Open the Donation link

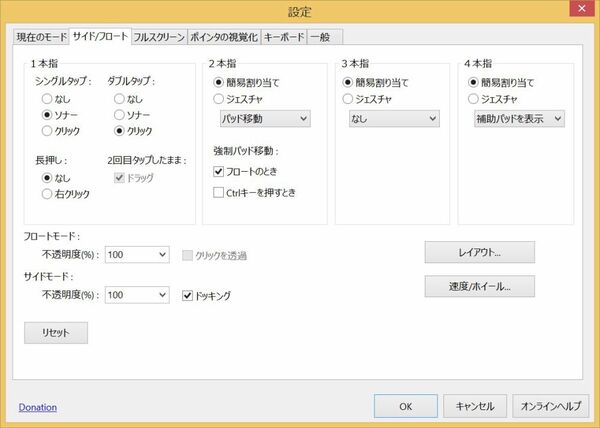coord(38,407)
